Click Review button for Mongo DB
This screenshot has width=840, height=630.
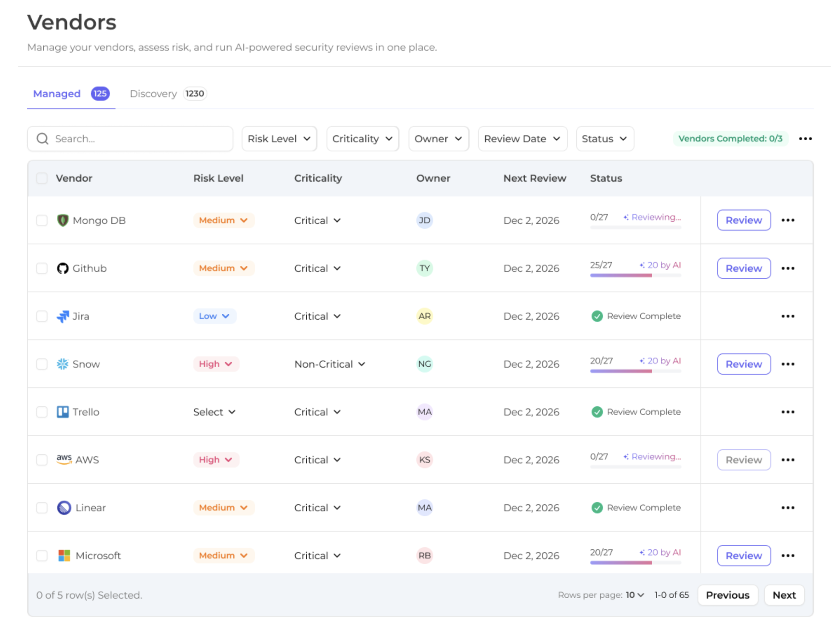744,220
